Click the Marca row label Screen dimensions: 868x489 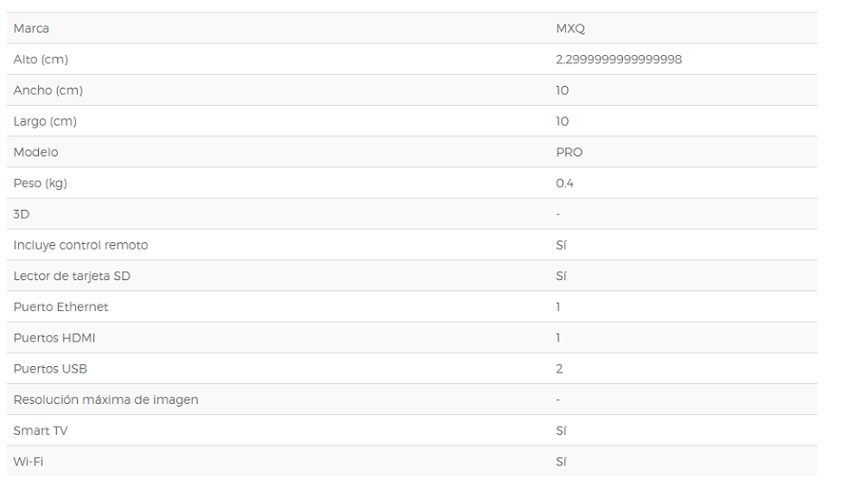tap(31, 28)
